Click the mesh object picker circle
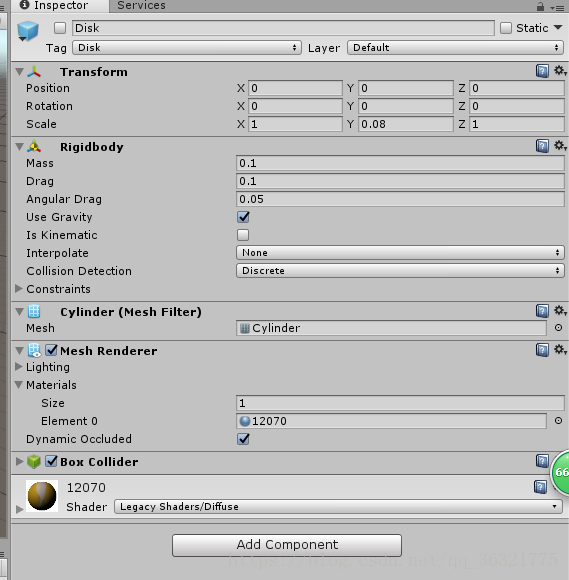This screenshot has width=569, height=580. (558, 328)
